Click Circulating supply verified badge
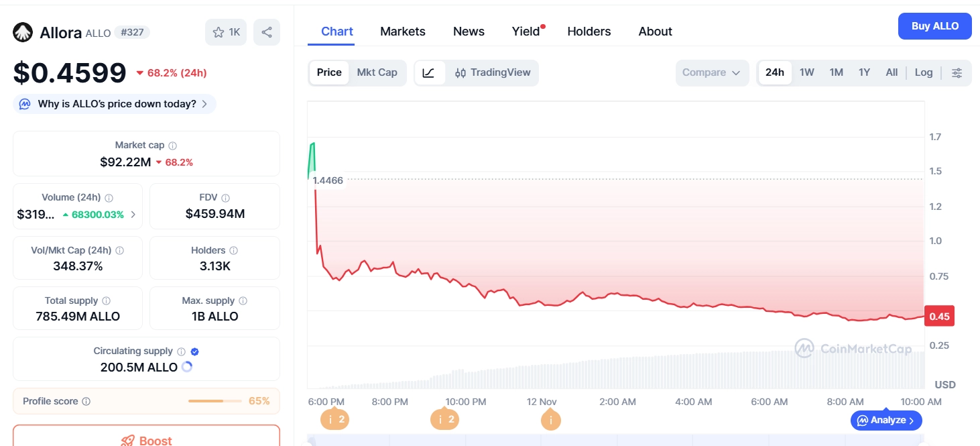 (194, 351)
